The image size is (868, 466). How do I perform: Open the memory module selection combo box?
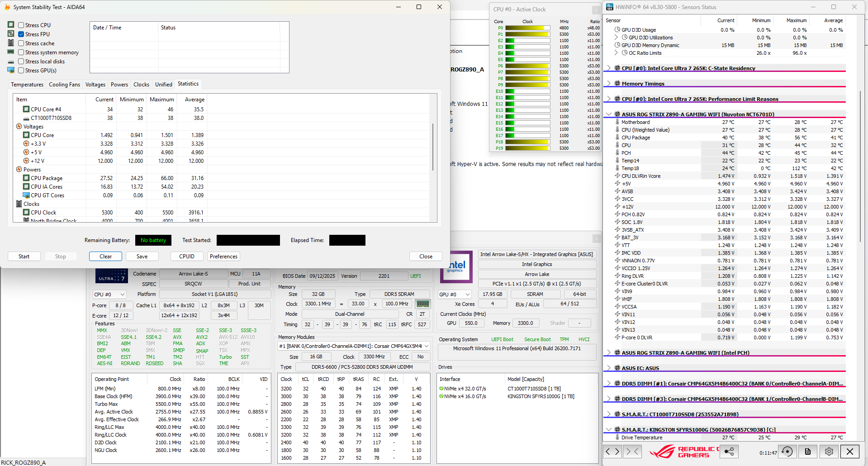click(x=353, y=346)
